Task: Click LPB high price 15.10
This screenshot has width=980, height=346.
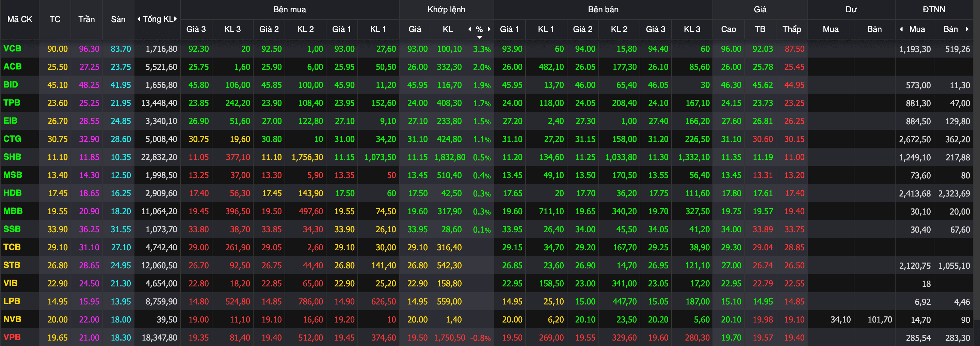Action: coord(731,301)
